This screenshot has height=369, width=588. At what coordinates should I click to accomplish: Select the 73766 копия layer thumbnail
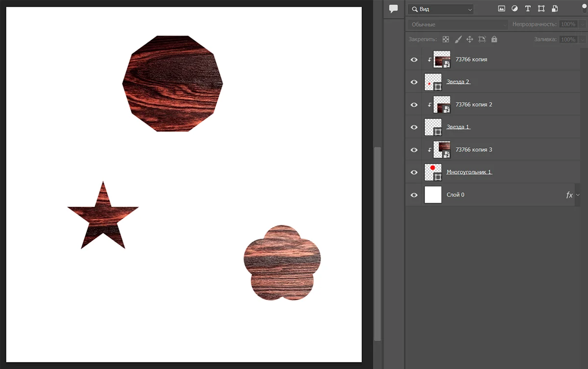click(442, 60)
